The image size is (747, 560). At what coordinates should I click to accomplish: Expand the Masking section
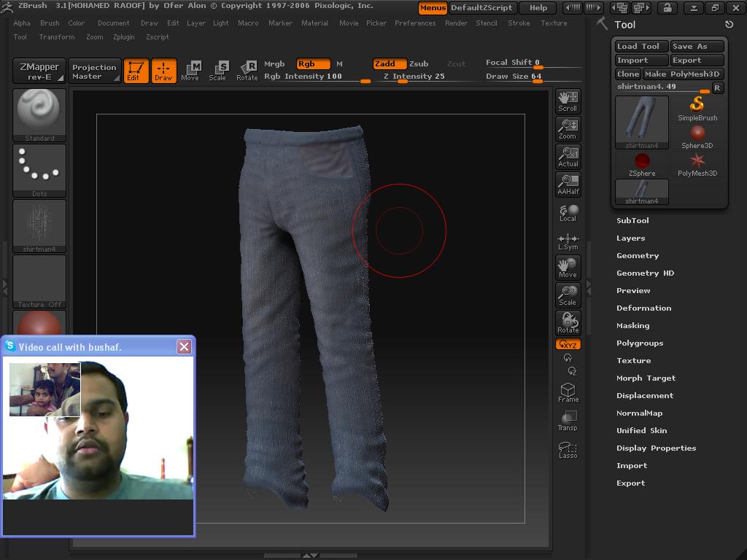(x=632, y=326)
